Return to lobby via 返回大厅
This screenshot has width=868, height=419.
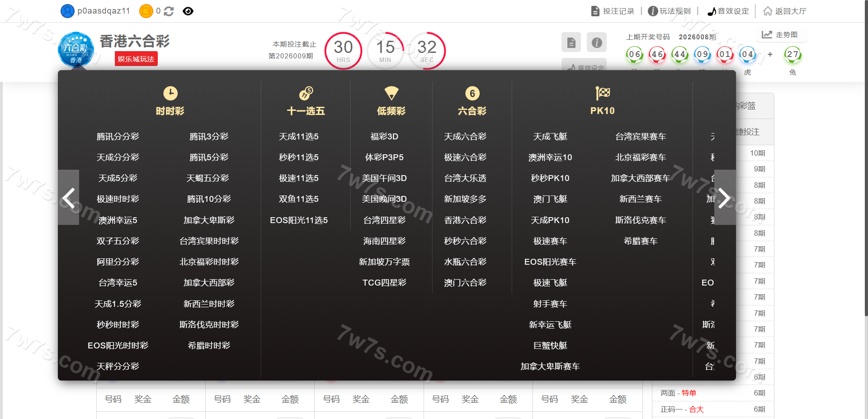pyautogui.click(x=785, y=11)
